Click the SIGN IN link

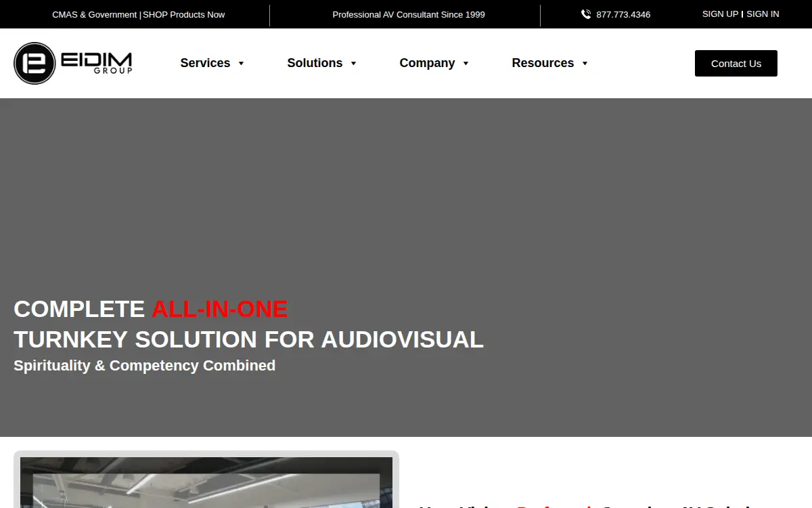[763, 14]
